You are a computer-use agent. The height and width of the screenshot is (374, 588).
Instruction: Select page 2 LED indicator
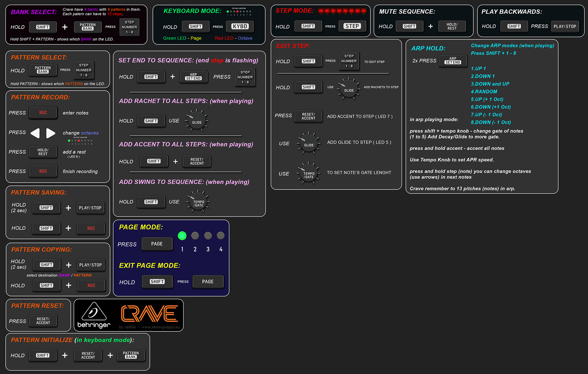[195, 236]
